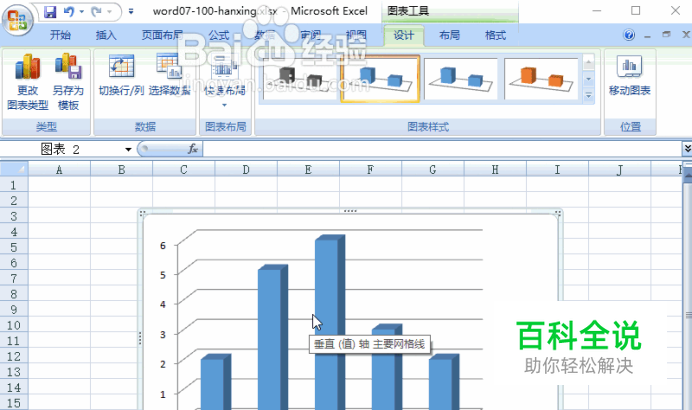Click vertical axis label 6

point(163,245)
